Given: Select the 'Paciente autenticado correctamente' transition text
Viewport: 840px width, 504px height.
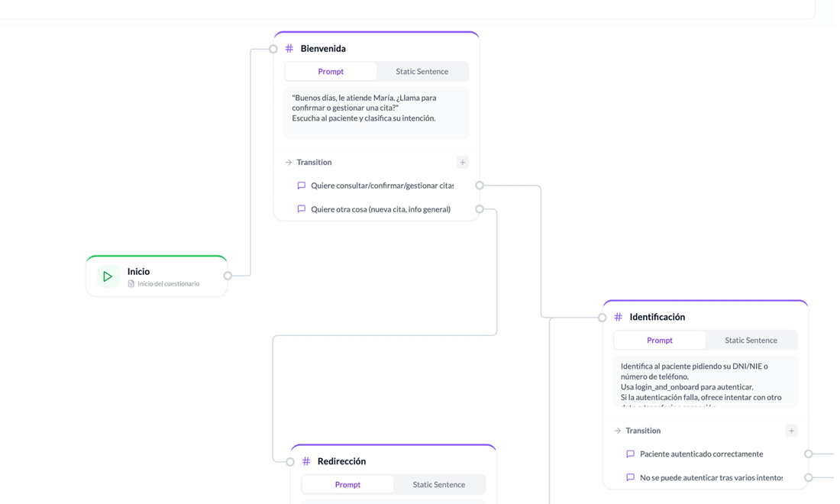Looking at the screenshot, I should click(701, 454).
